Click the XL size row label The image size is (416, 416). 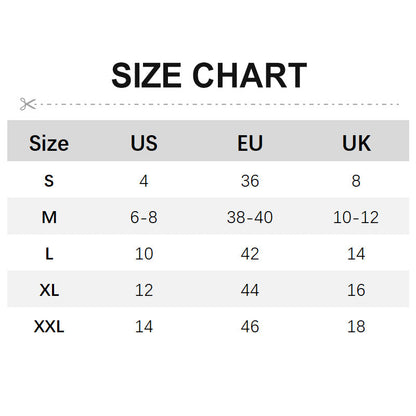pos(49,290)
